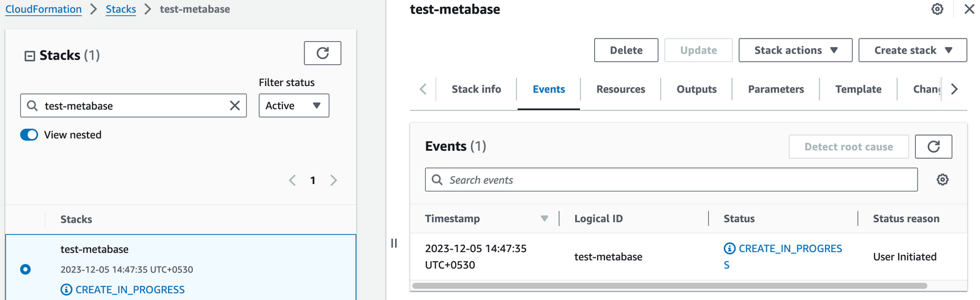Open the Filter status Active dropdown

294,106
